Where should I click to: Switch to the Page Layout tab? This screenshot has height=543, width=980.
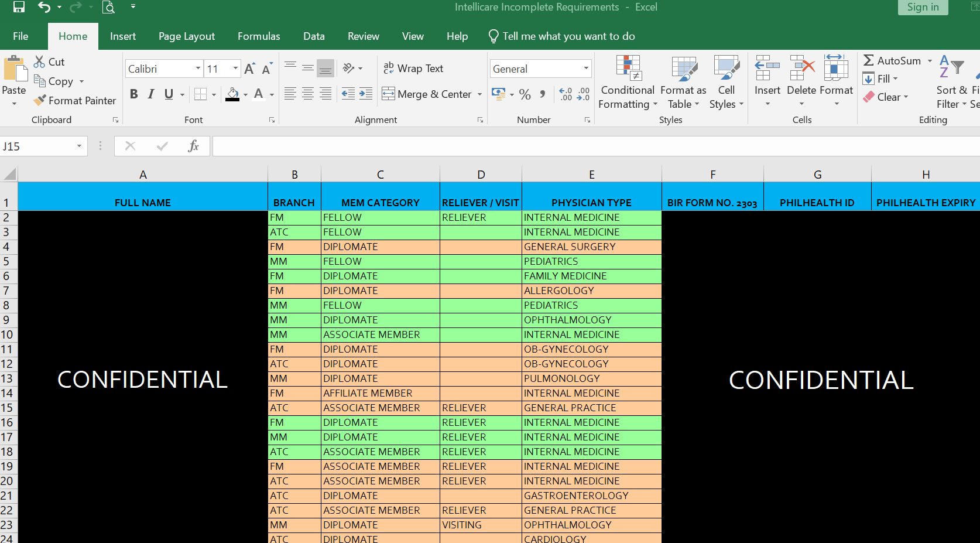[x=187, y=36]
